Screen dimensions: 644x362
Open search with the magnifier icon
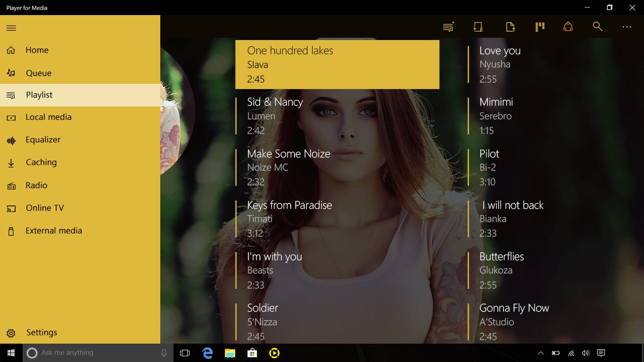[597, 27]
